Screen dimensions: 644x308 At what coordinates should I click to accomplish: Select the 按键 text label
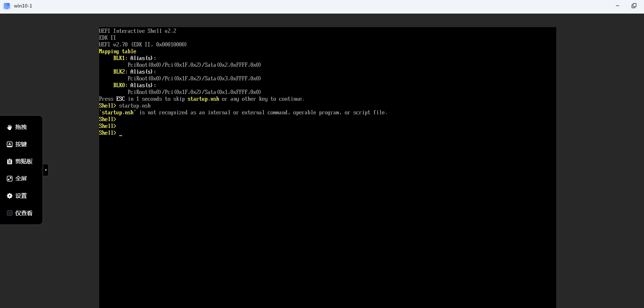pos(21,144)
